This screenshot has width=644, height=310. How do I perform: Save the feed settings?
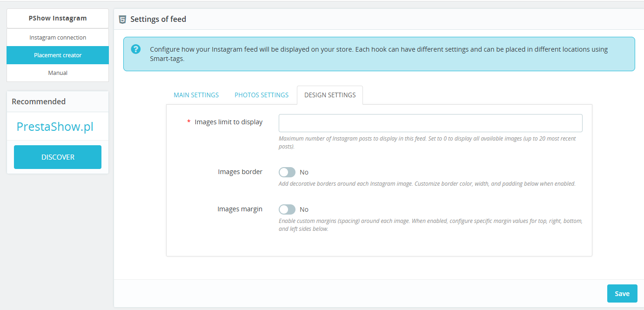coord(622,294)
